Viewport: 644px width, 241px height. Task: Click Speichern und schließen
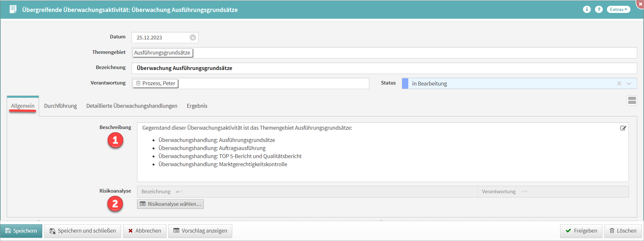83,231
